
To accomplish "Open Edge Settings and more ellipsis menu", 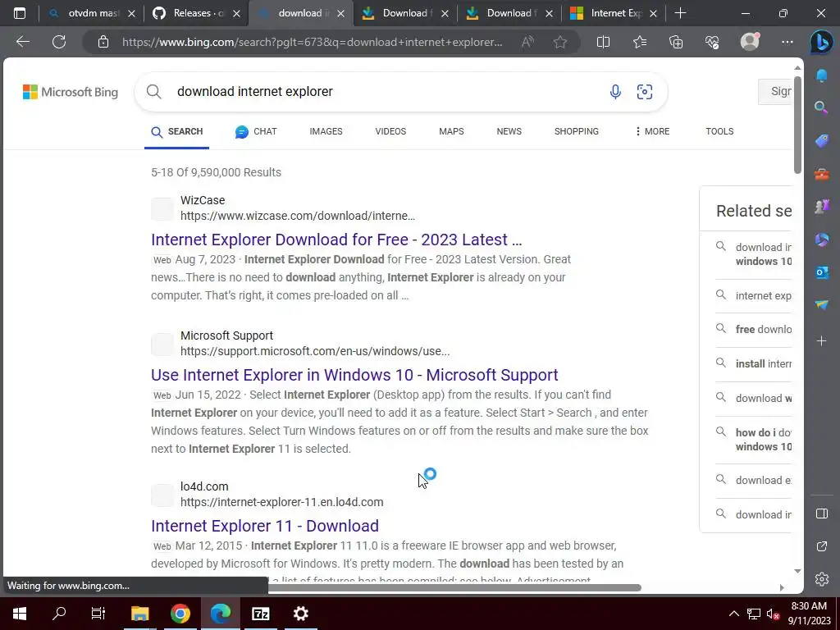I will coord(787,42).
